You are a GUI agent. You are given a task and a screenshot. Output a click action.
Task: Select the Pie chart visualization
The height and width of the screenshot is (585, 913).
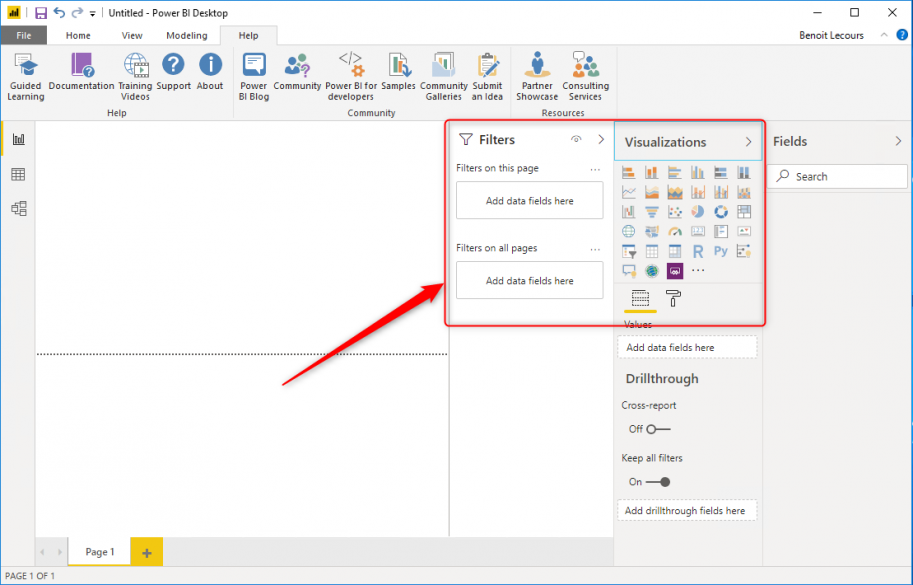[696, 211]
